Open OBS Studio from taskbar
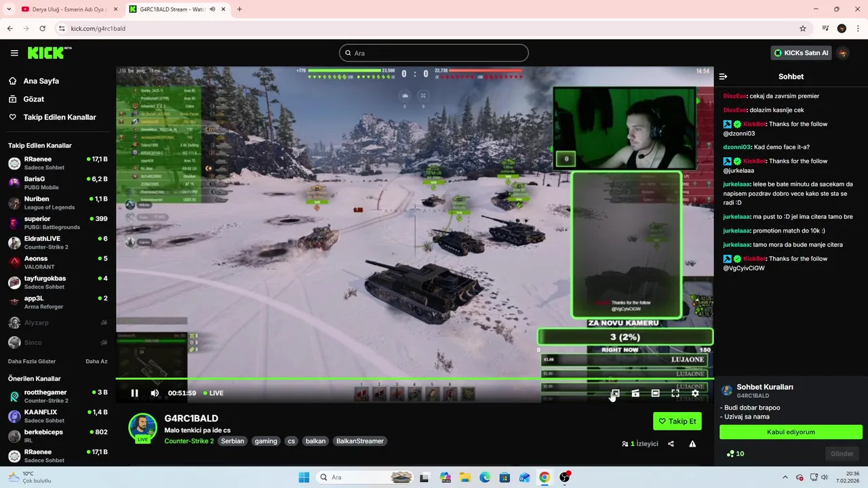 point(565,477)
